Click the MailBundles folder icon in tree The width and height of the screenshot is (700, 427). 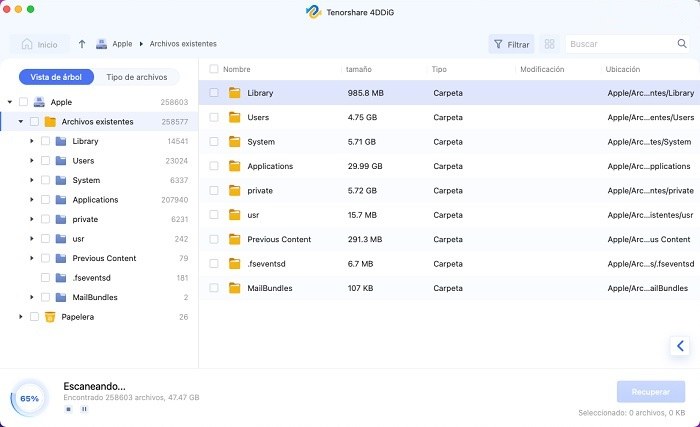[x=61, y=297]
